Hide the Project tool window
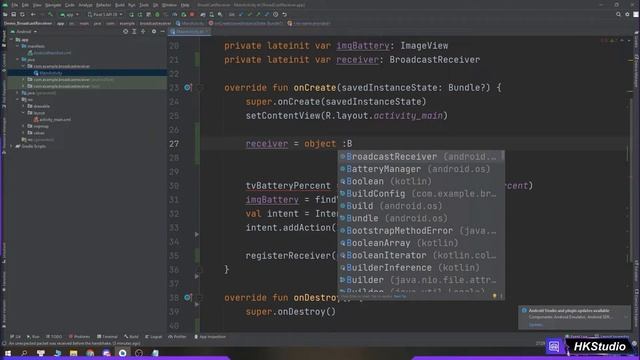This screenshot has width=640, height=360. (x=162, y=31)
